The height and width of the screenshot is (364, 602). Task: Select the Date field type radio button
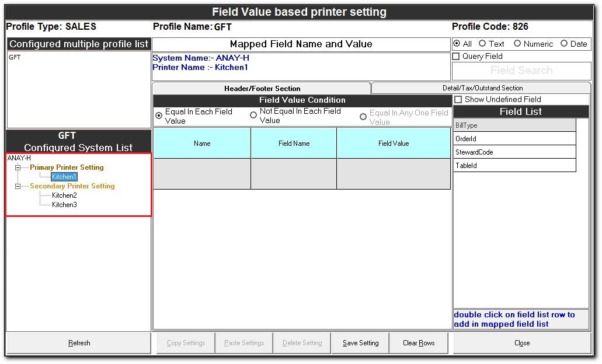click(563, 43)
